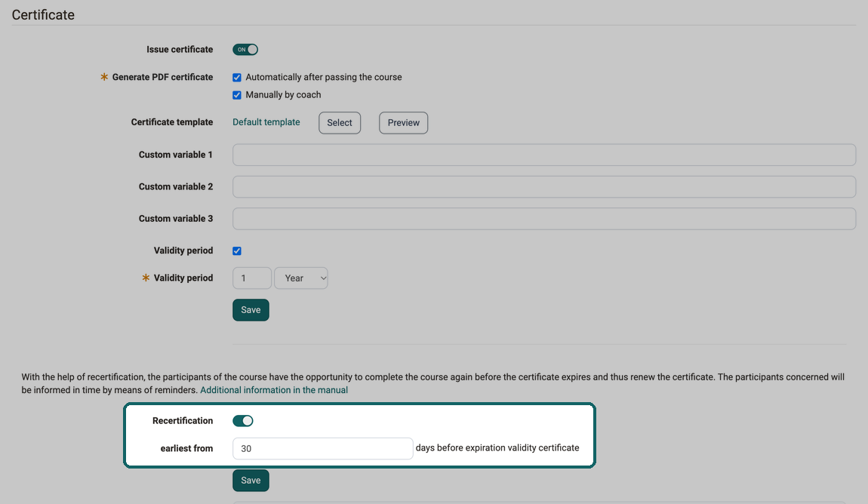
Task: Click 'days before expiration validity certificate' text
Action: click(x=497, y=447)
